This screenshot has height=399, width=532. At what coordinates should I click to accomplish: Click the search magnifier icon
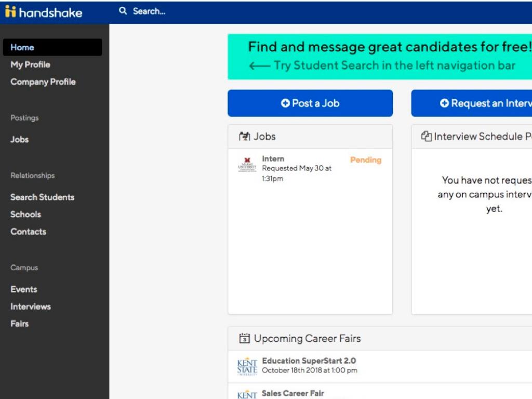pyautogui.click(x=123, y=11)
